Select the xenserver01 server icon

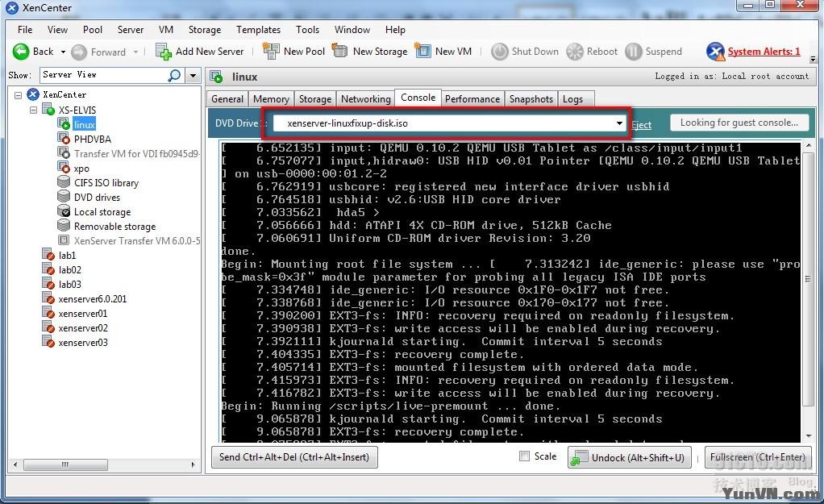coord(48,313)
